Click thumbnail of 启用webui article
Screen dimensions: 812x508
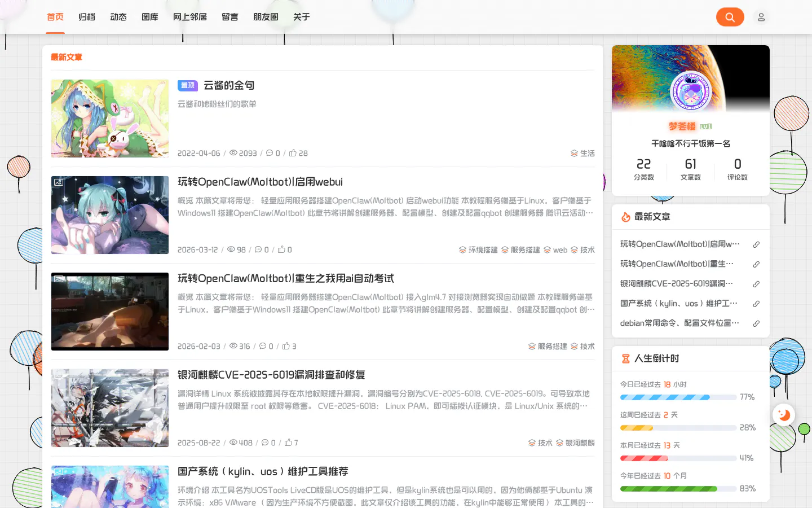(110, 215)
